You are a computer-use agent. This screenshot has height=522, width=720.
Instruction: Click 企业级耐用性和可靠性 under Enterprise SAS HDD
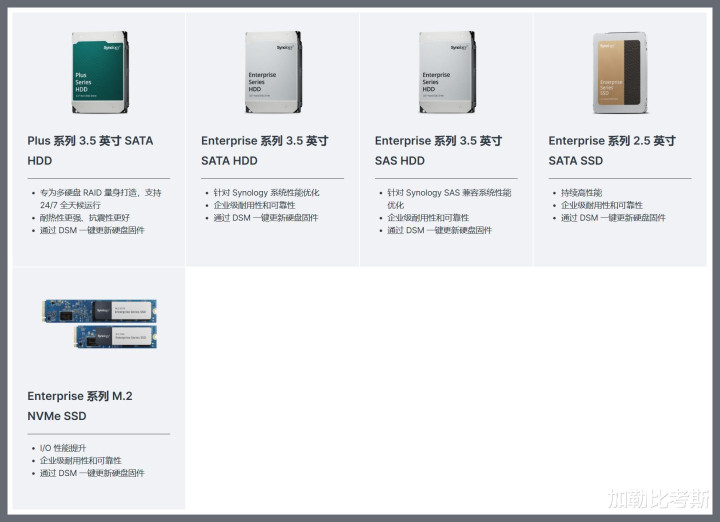(428, 218)
